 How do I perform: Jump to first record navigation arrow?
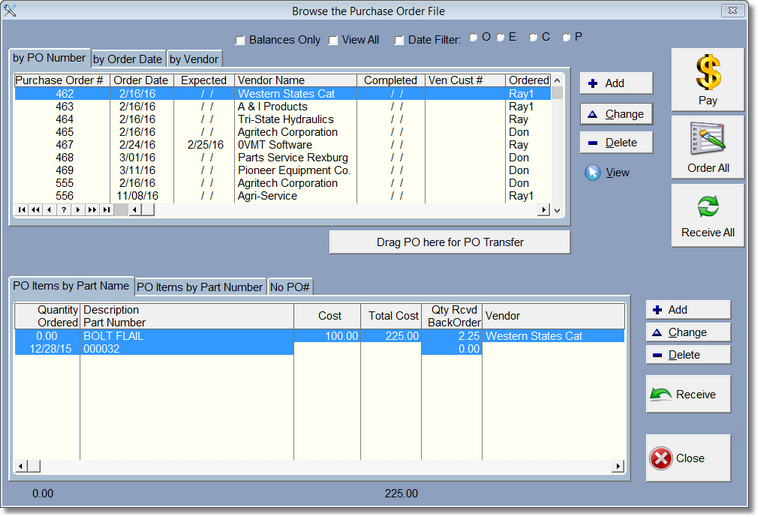[x=21, y=210]
